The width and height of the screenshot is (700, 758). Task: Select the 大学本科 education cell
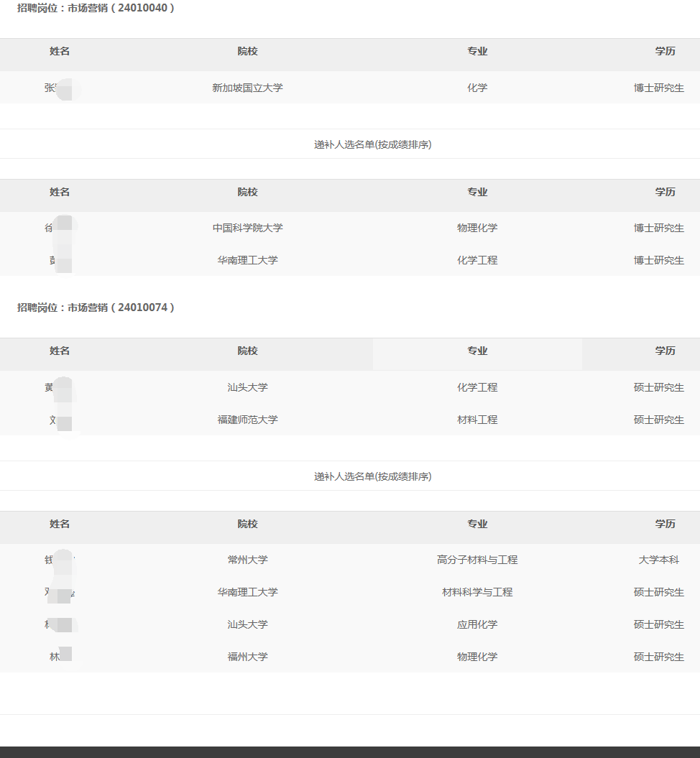658,560
